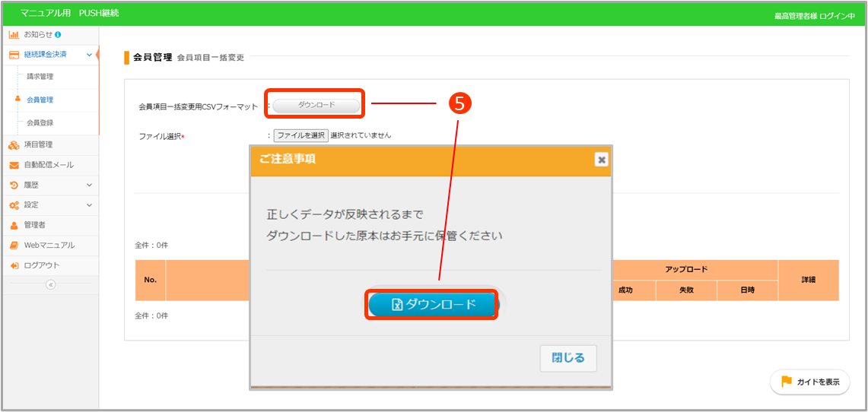Image resolution: width=868 pixels, height=412 pixels.
Task: Click the 履歴 history icon
Action: pos(14,185)
